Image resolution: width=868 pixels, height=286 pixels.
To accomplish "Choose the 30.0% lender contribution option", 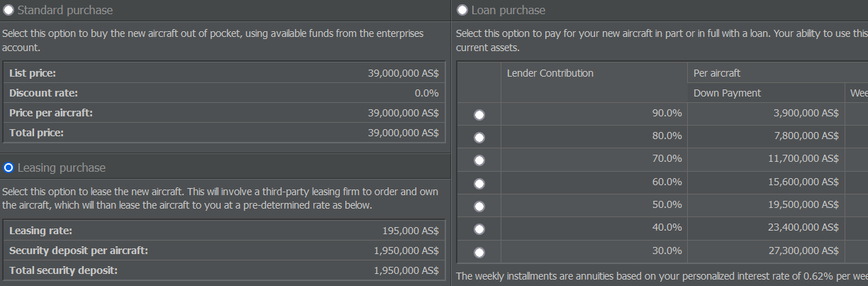I will 479,251.
